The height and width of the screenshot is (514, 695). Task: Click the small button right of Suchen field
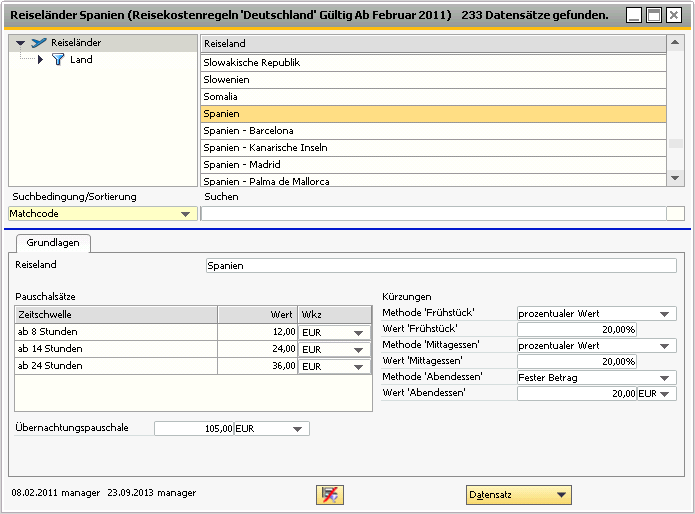676,213
